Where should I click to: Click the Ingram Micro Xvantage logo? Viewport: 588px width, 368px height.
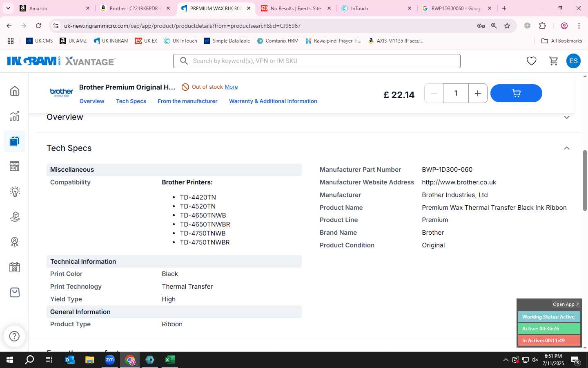point(61,61)
